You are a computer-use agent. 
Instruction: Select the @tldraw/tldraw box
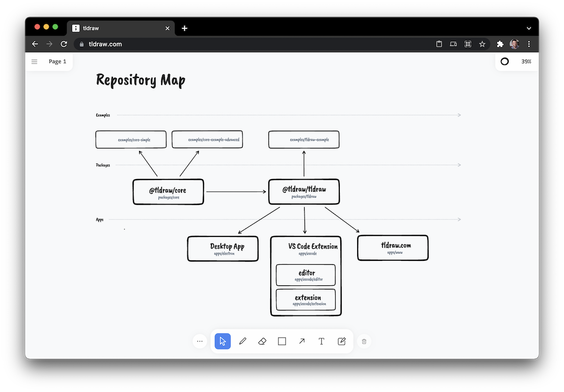point(304,192)
